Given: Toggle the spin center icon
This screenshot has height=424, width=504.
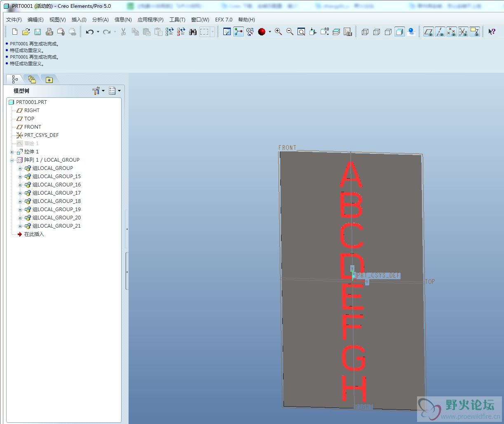Looking at the screenshot, I should [239, 32].
